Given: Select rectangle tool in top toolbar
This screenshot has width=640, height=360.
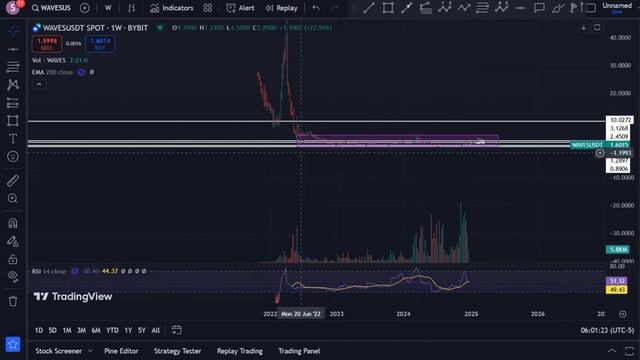Looking at the screenshot, I should (388, 8).
